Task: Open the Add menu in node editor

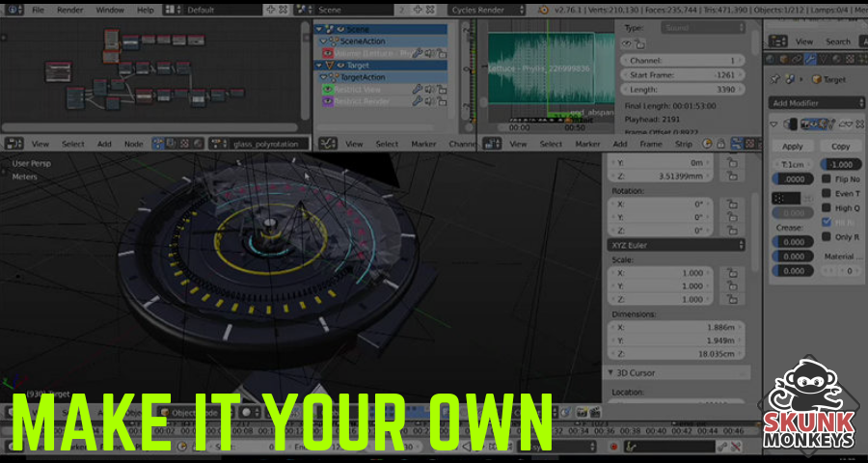Action: (104, 144)
